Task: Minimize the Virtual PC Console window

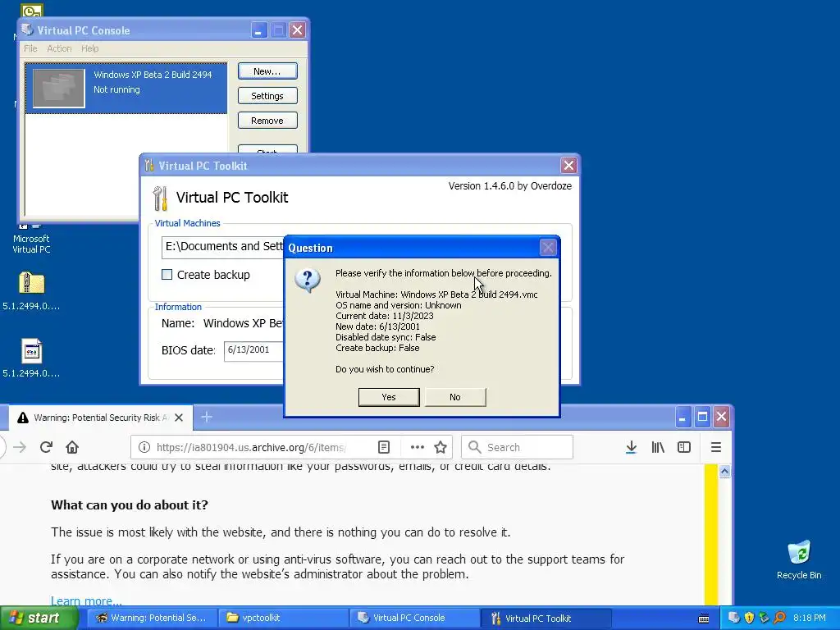Action: (258, 30)
